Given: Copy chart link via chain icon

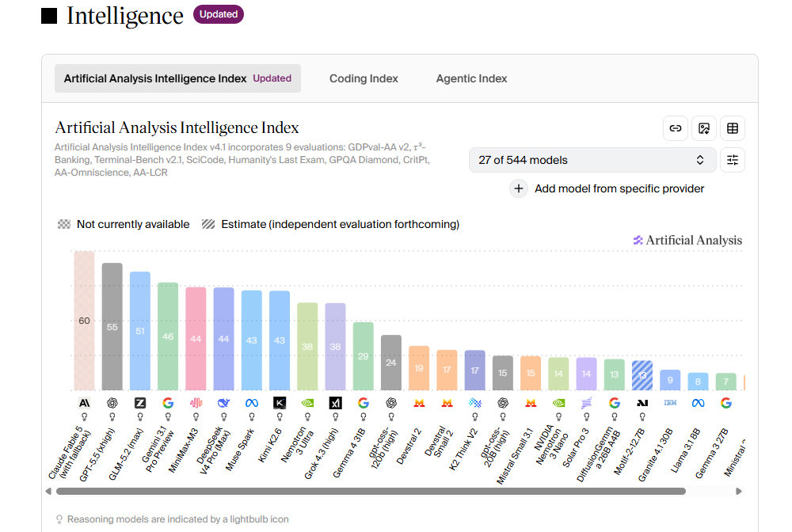Looking at the screenshot, I should [x=676, y=128].
